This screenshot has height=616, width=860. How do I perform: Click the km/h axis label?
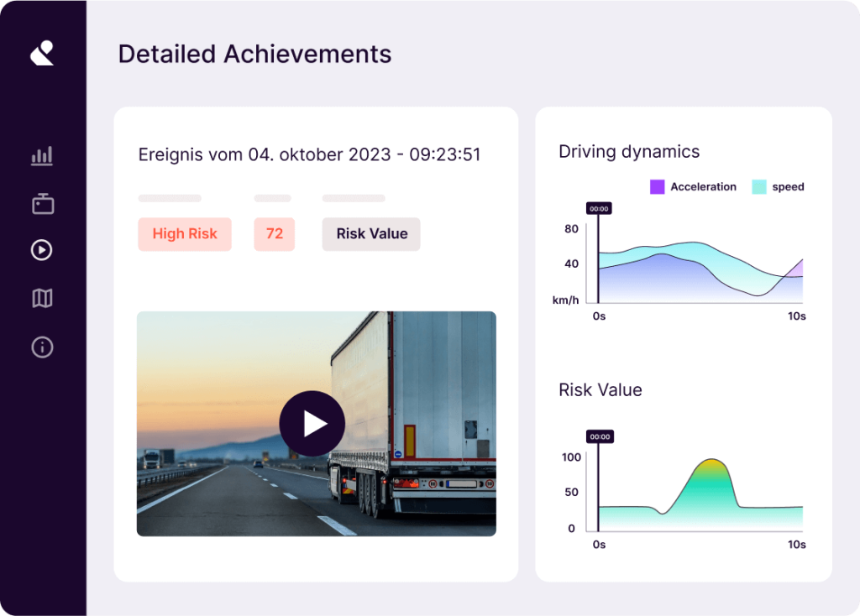click(x=565, y=300)
